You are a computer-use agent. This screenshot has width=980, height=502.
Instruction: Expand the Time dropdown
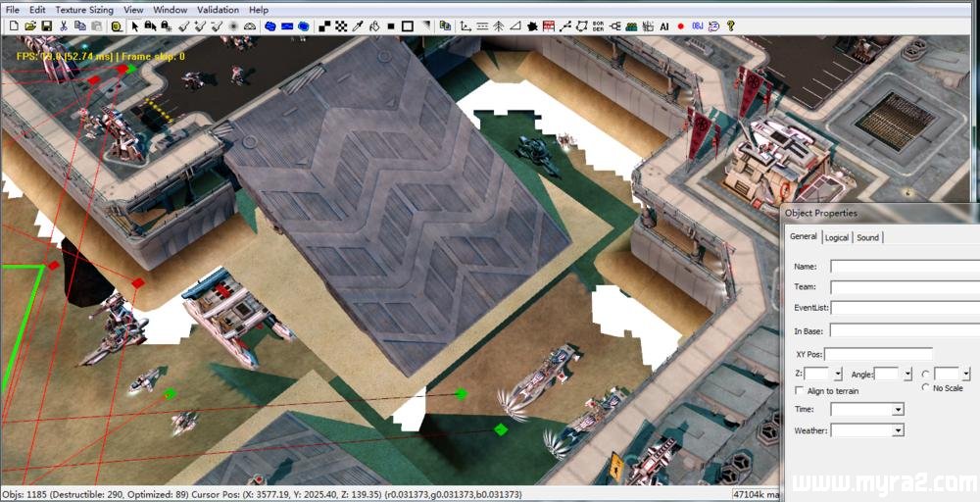coord(898,410)
